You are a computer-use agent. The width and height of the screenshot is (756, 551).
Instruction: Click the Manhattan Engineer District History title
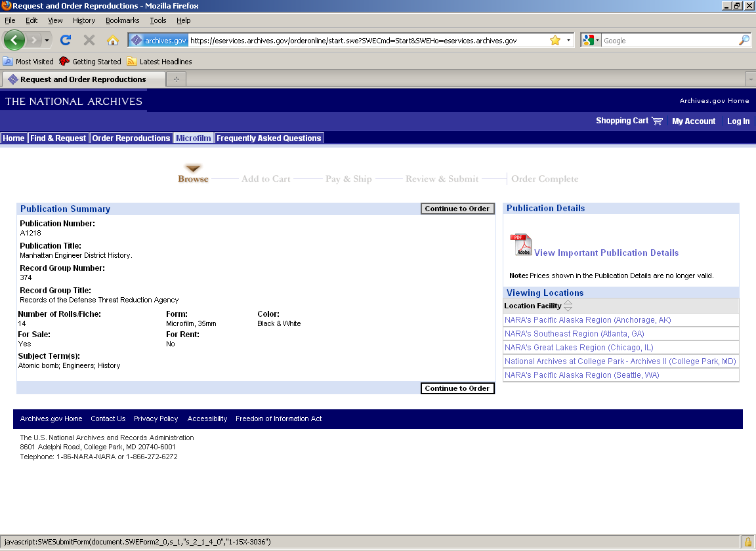[x=75, y=255]
